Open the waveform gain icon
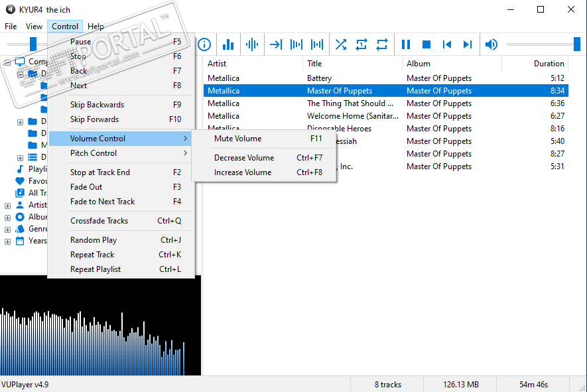Image resolution: width=587 pixels, height=392 pixels. pyautogui.click(x=252, y=44)
